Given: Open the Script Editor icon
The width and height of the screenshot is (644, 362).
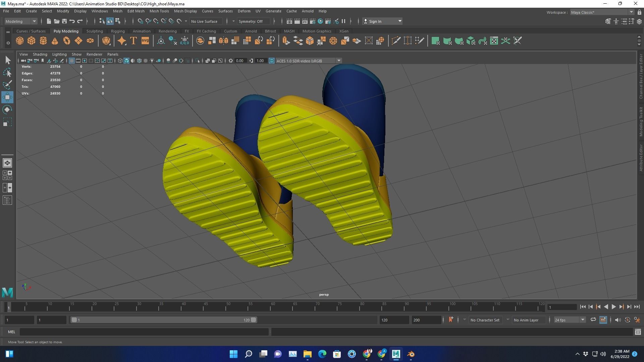Looking at the screenshot, I should click(x=638, y=332).
